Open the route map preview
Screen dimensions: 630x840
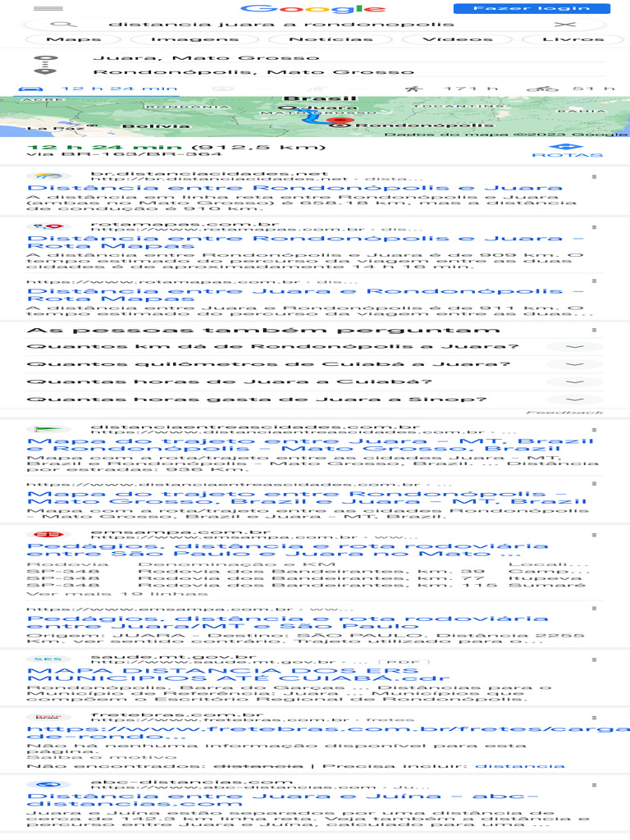tap(315, 116)
